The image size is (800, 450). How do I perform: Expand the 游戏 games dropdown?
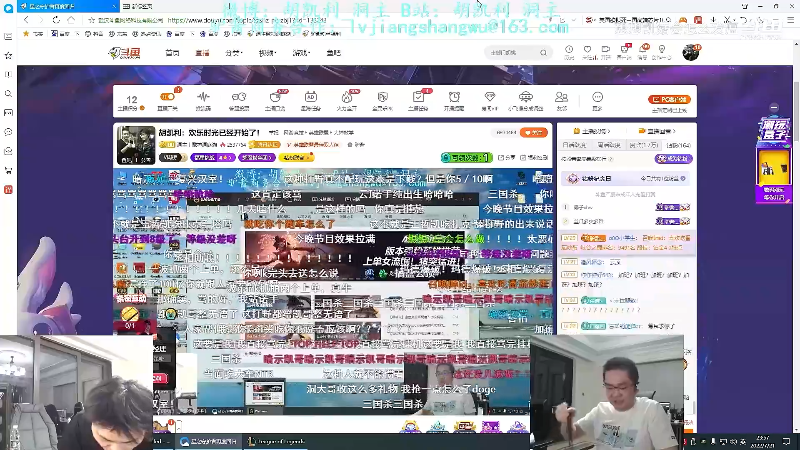coord(301,53)
